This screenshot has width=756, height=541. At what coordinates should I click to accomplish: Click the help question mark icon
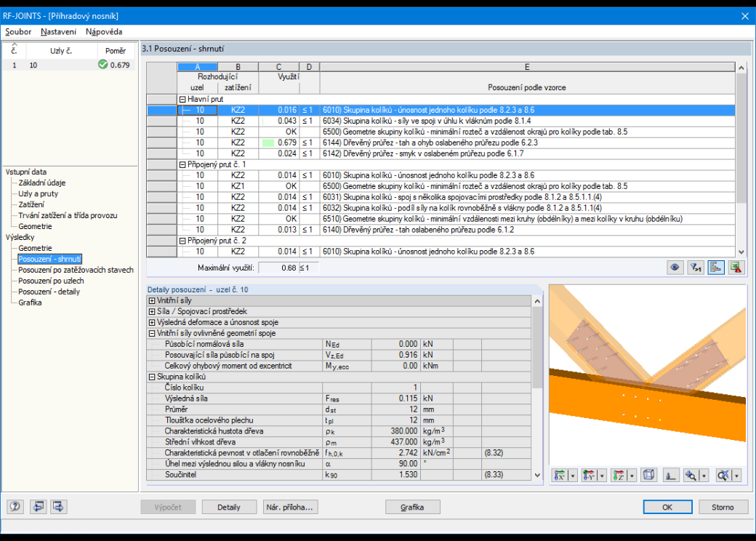(15, 507)
